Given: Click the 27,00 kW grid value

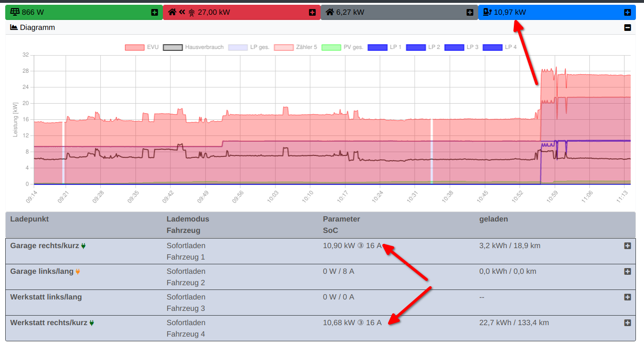Looking at the screenshot, I should point(214,12).
